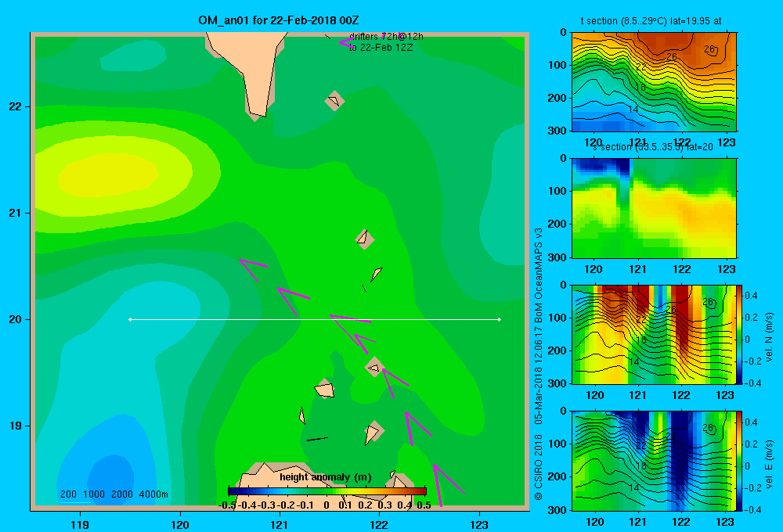
Task: Click the "height anomaly (m)" label
Action: click(x=326, y=477)
